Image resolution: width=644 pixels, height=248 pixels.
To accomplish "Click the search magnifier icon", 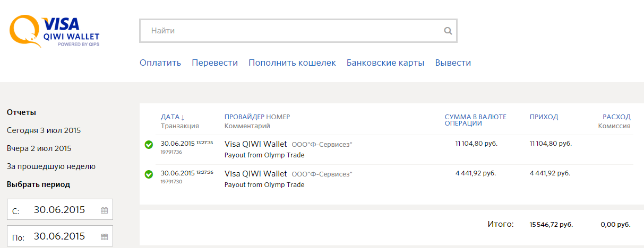I will (448, 31).
